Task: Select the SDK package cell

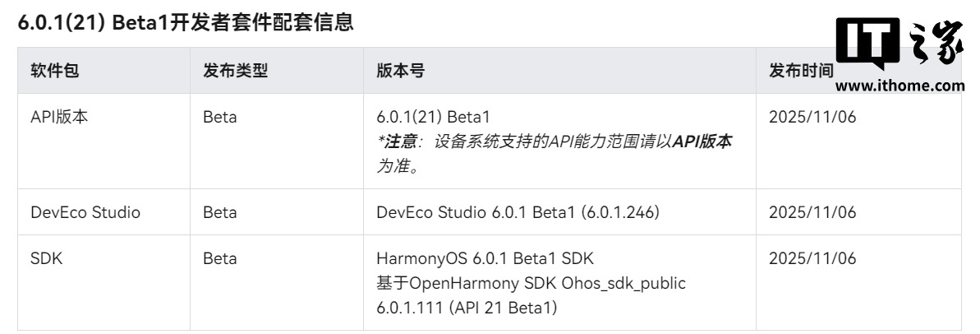Action: click(x=47, y=258)
